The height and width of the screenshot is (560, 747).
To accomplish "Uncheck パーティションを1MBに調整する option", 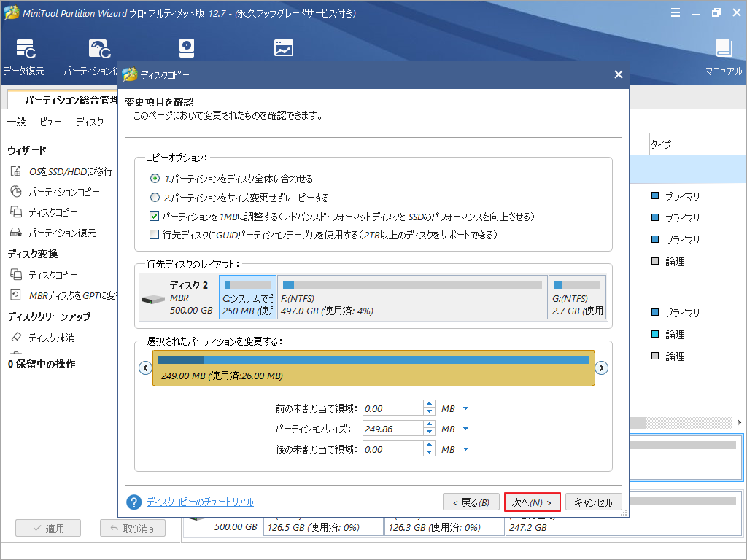I will click(155, 217).
